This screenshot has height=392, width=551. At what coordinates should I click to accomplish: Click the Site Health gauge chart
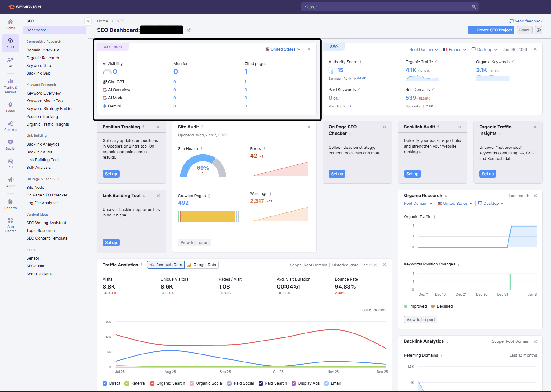[x=203, y=166]
